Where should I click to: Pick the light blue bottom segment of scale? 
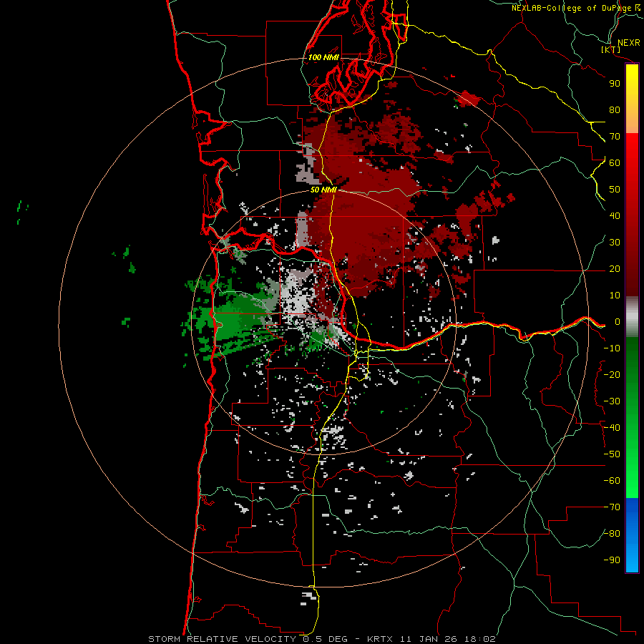click(632, 557)
